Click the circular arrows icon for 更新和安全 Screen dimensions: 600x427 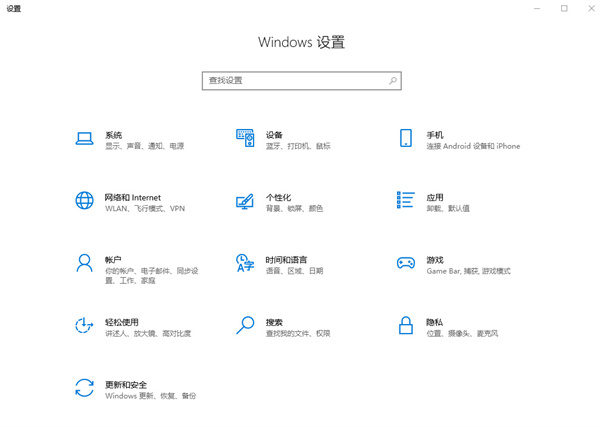pyautogui.click(x=84, y=388)
